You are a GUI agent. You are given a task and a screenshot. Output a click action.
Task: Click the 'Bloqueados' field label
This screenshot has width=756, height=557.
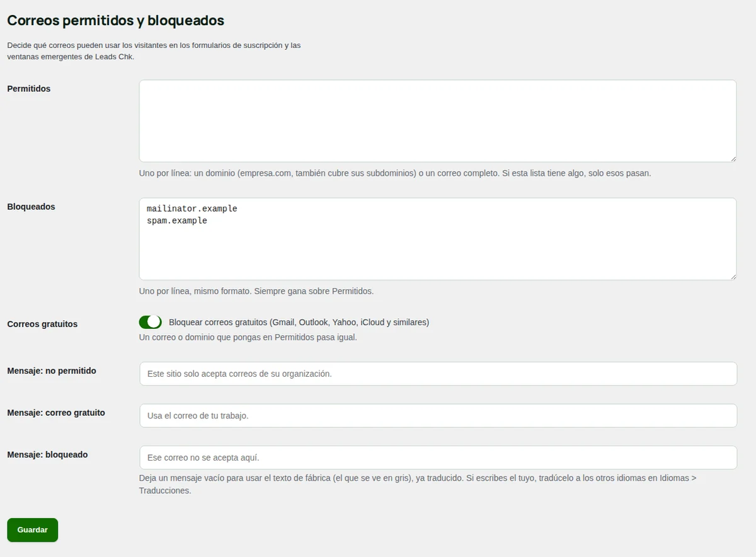[x=31, y=207]
